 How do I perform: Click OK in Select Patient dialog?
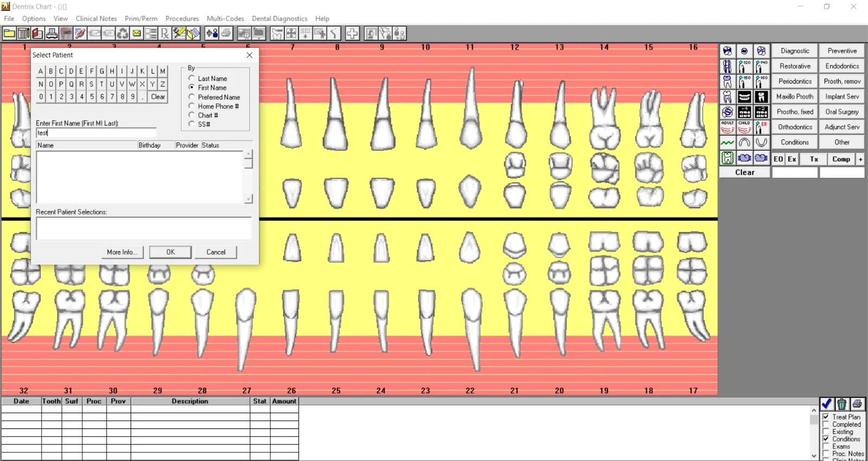170,252
